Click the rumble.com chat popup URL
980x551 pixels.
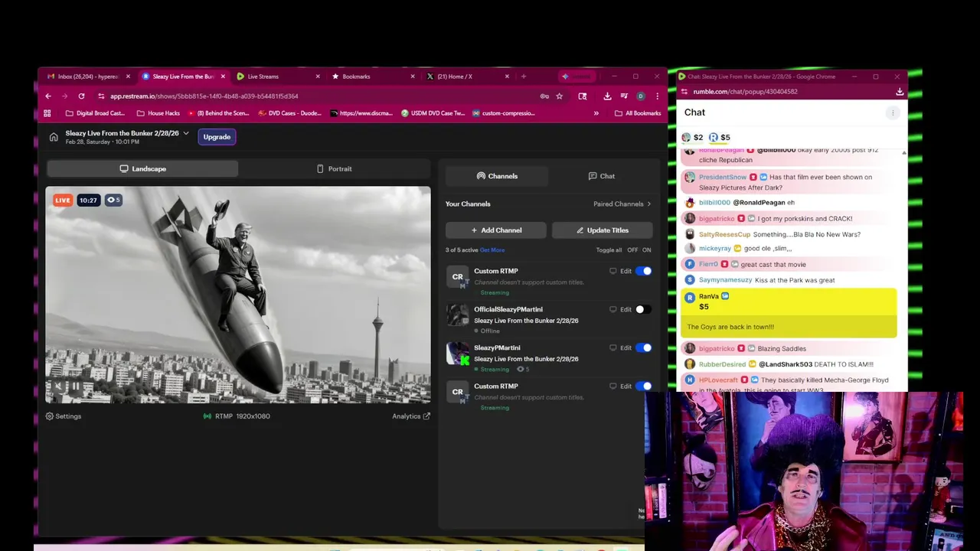745,92
